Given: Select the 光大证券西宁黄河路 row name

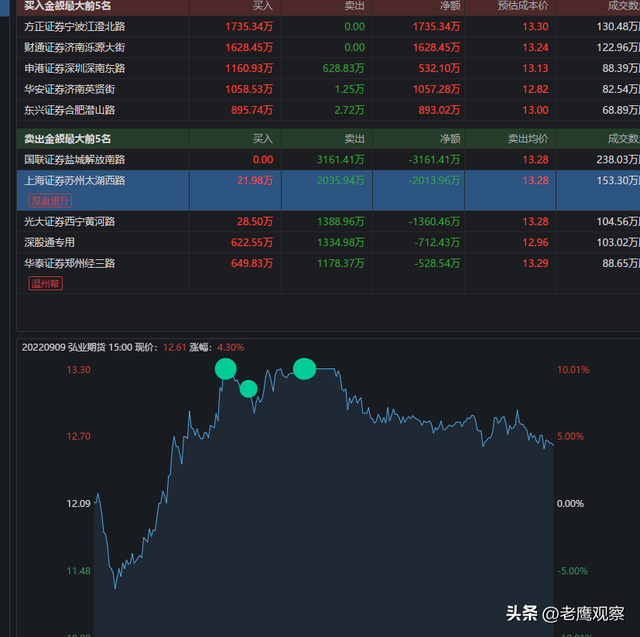Looking at the screenshot, I should click(x=70, y=222).
